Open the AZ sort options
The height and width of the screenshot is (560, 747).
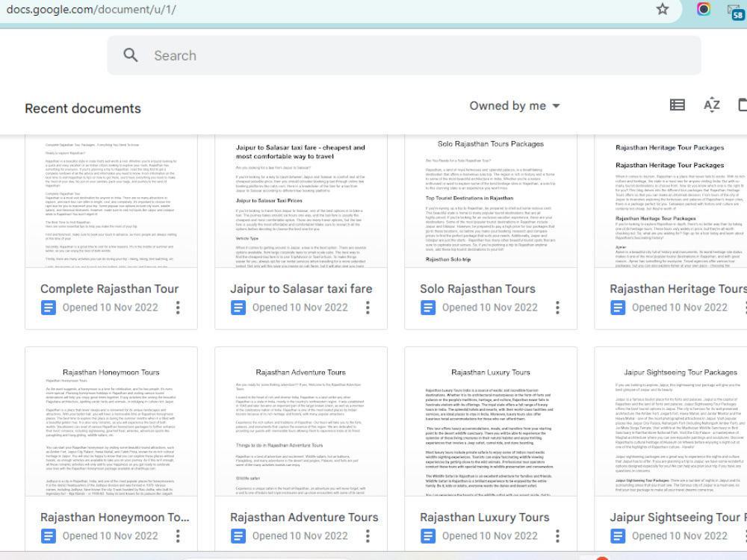pyautogui.click(x=712, y=105)
